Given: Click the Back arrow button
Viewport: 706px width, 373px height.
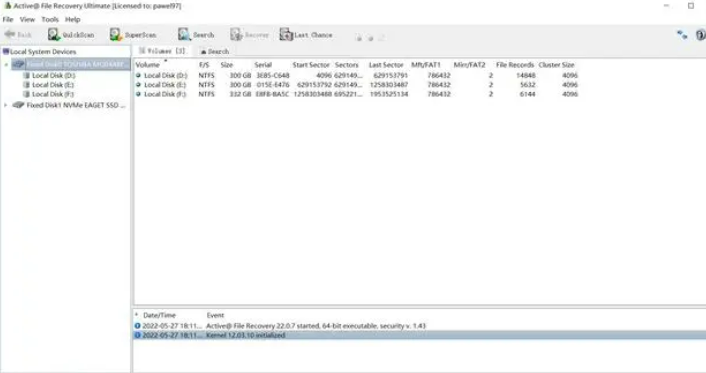Looking at the screenshot, I should coord(18,35).
